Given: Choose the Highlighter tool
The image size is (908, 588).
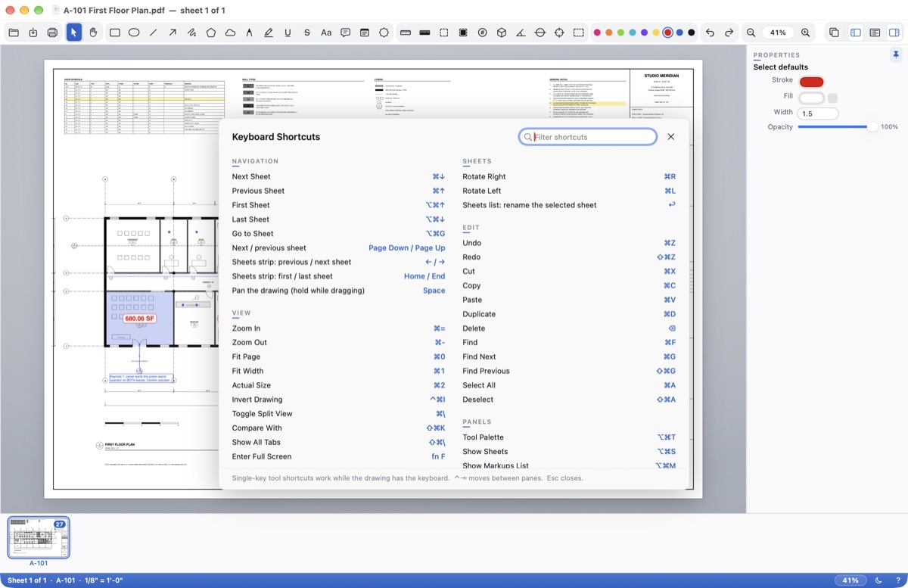Looking at the screenshot, I should point(269,33).
